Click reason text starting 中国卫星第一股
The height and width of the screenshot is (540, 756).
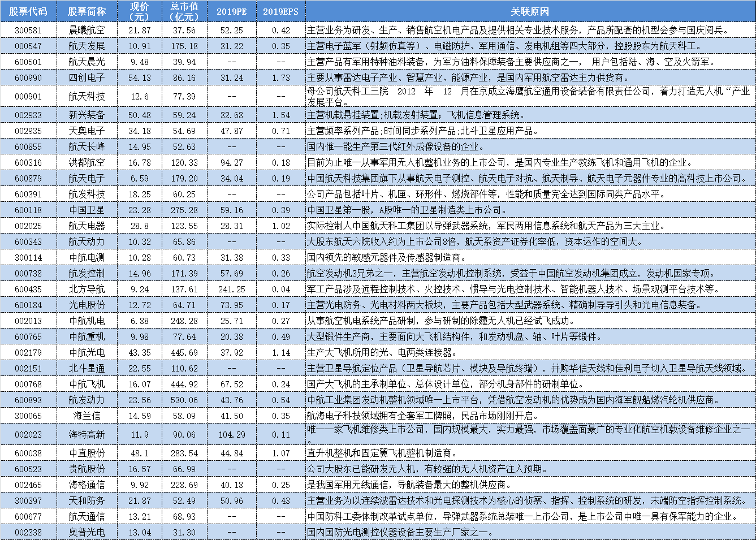coord(407,210)
